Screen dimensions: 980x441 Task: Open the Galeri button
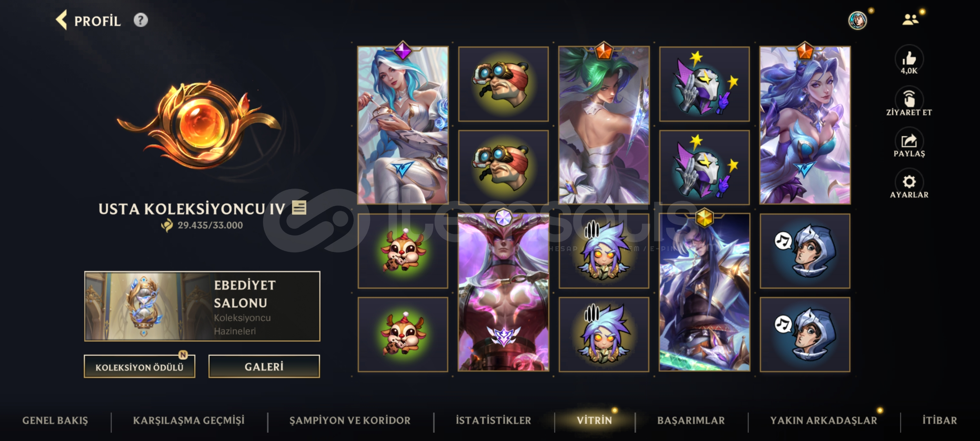264,366
